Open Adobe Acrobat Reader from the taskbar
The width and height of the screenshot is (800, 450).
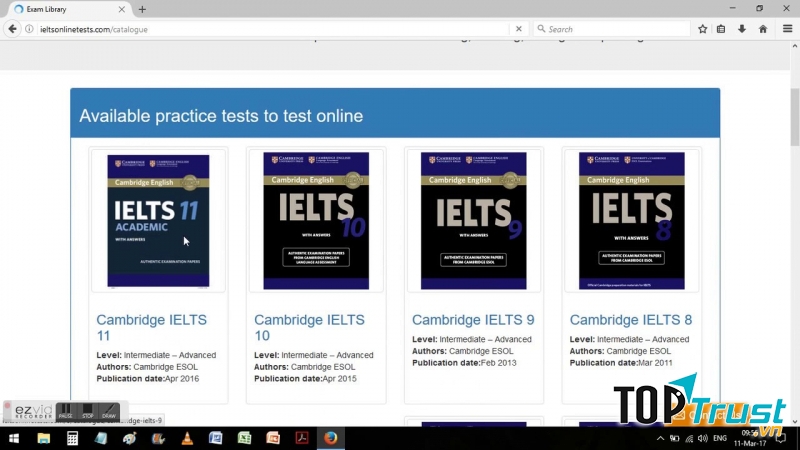pos(302,438)
